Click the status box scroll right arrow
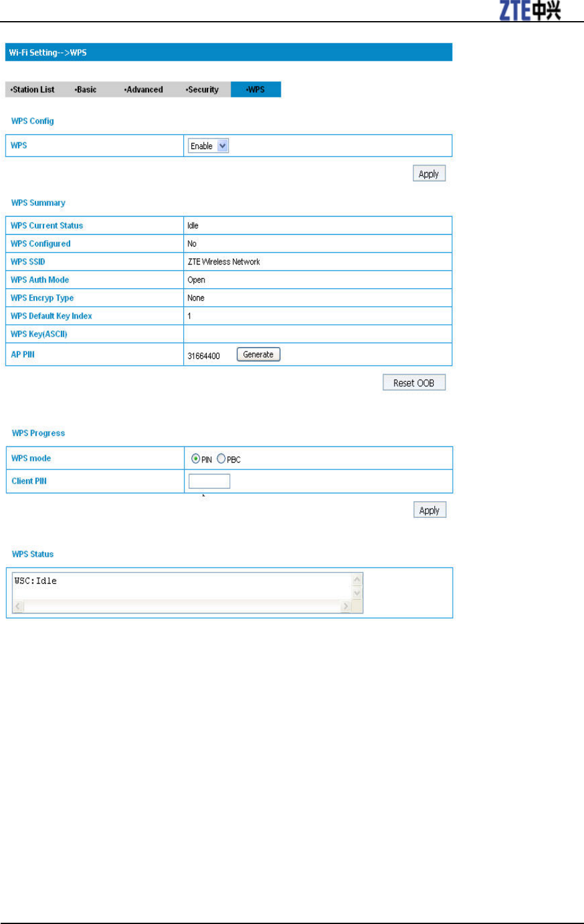584x924 pixels. click(x=345, y=606)
